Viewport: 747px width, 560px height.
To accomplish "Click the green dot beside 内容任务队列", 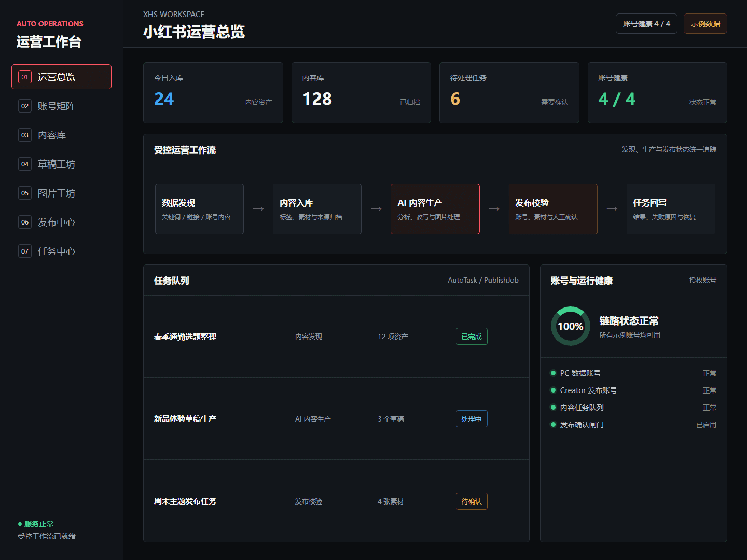I will [553, 408].
